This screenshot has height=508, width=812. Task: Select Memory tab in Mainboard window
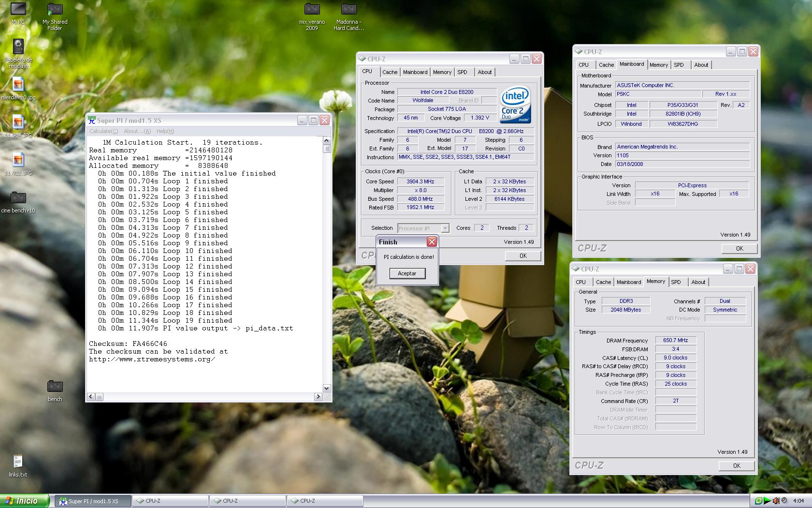[659, 65]
